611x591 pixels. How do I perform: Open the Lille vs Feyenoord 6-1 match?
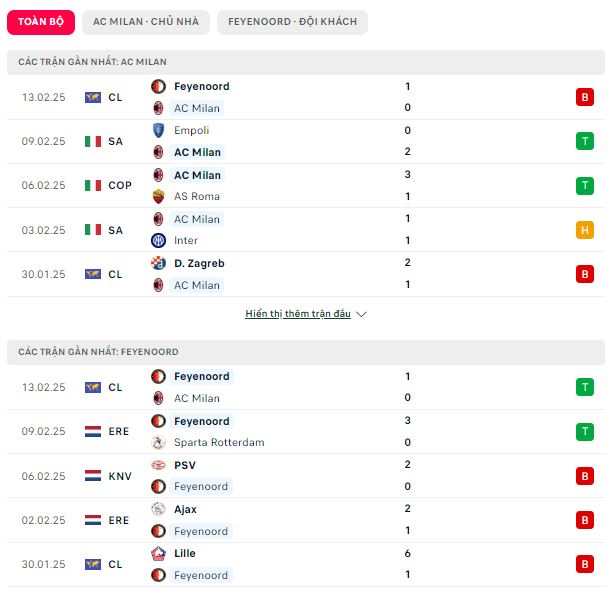pos(306,564)
